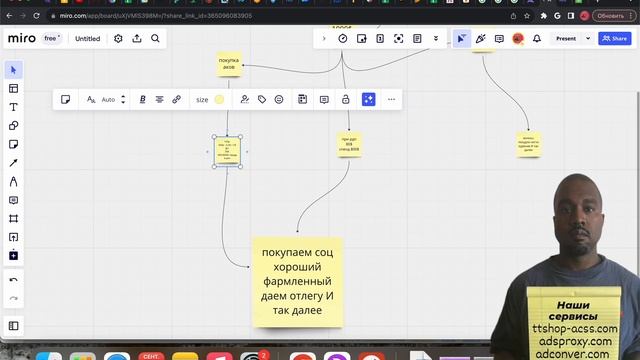Viewport: 640px width, 360px height.
Task: Select the connection line arrow tool
Action: 13,163
